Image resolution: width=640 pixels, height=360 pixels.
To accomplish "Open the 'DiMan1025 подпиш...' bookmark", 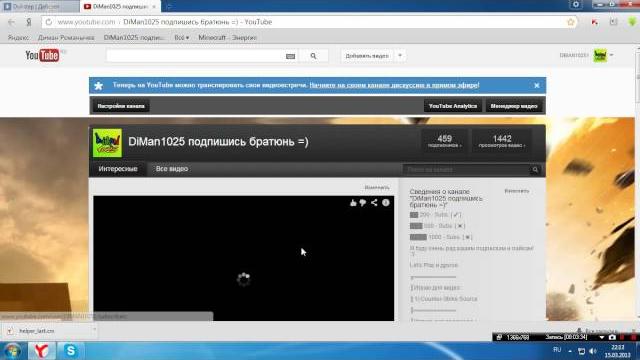I will pos(134,38).
